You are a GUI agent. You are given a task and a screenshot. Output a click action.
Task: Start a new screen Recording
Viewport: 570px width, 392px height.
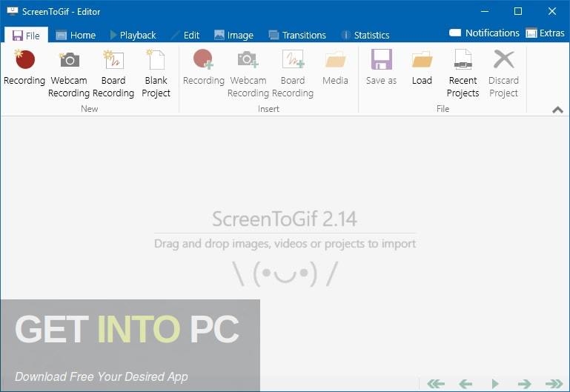pos(24,68)
